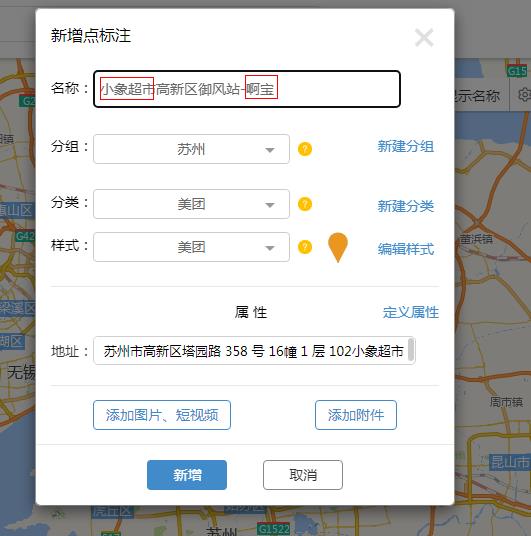Click the orange marker pin preview
531x536 pixels.
click(x=338, y=247)
